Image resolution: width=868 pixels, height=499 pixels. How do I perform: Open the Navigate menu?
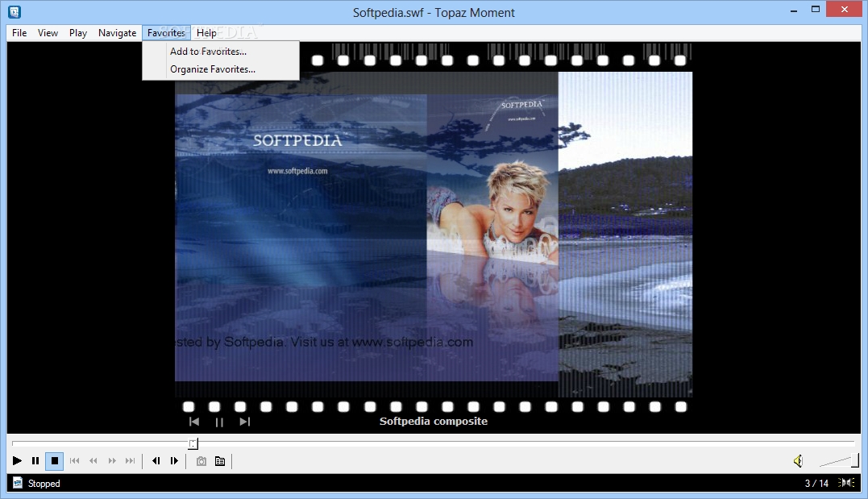coord(118,33)
